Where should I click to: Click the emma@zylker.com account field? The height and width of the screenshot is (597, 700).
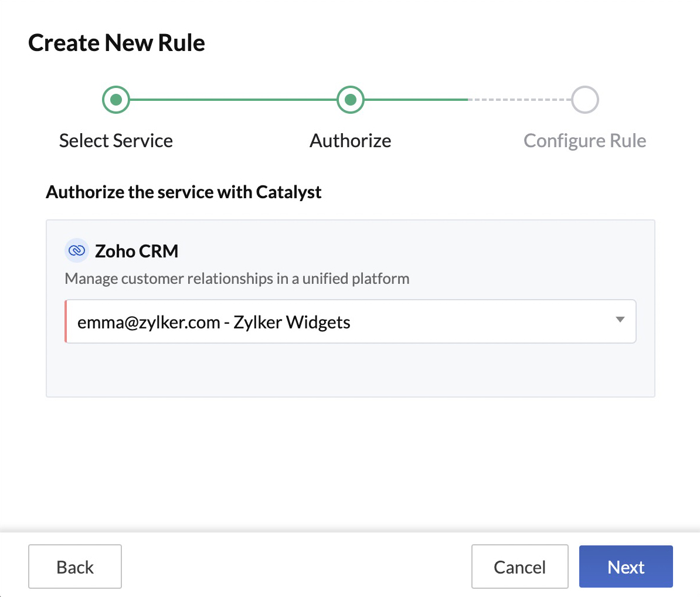[293, 321]
